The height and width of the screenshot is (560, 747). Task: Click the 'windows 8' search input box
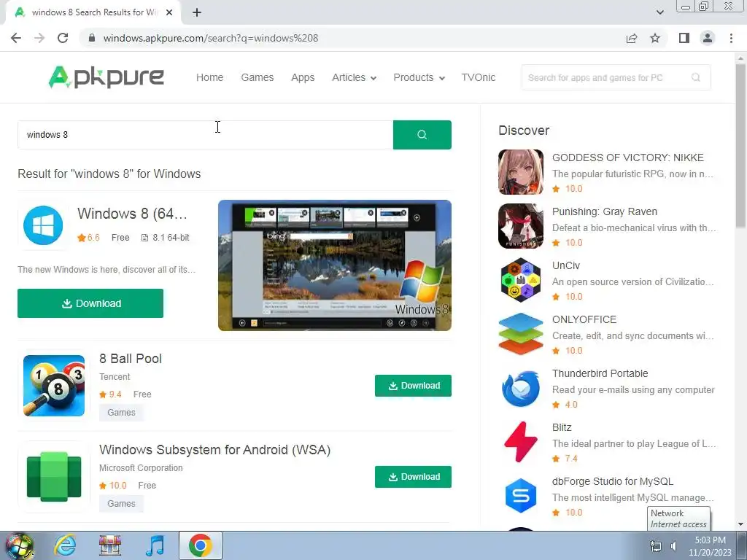[205, 135]
